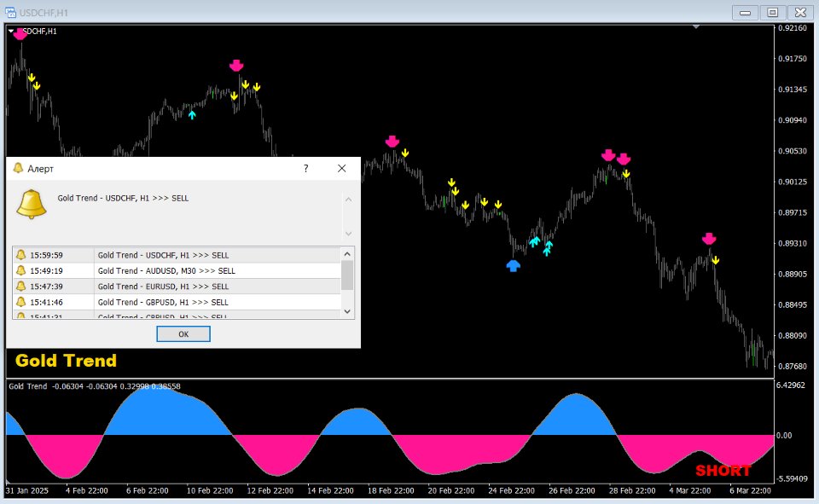The width and height of the screenshot is (819, 504).
Task: Click the pink down arrow at the 12 Feb peak
Action: point(236,65)
